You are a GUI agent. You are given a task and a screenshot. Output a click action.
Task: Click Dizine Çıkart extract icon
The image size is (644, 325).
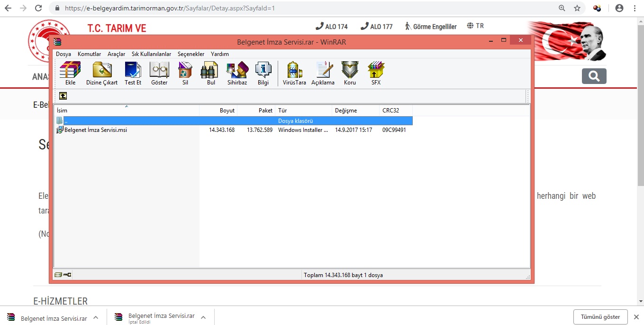pos(102,73)
